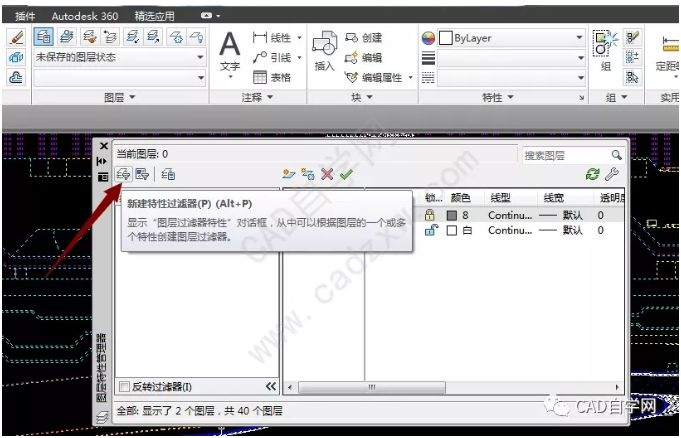Click the layer freeze icon with snowflake

coord(176,37)
